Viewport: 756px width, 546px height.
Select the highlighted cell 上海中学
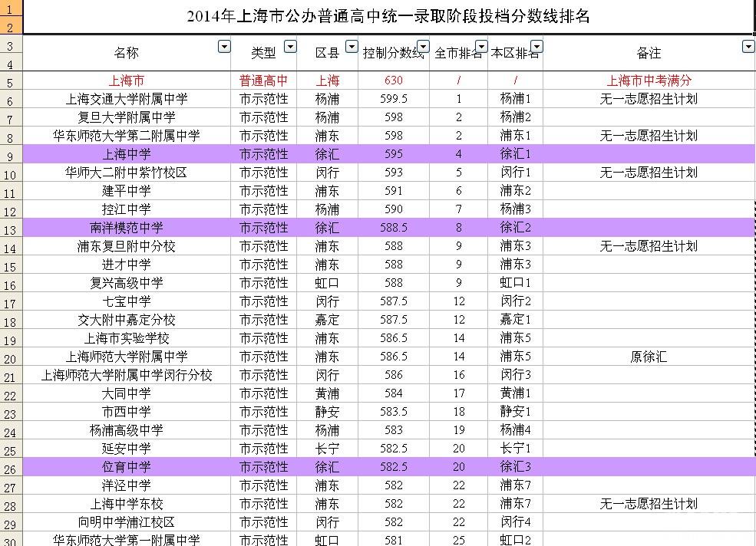click(x=127, y=154)
